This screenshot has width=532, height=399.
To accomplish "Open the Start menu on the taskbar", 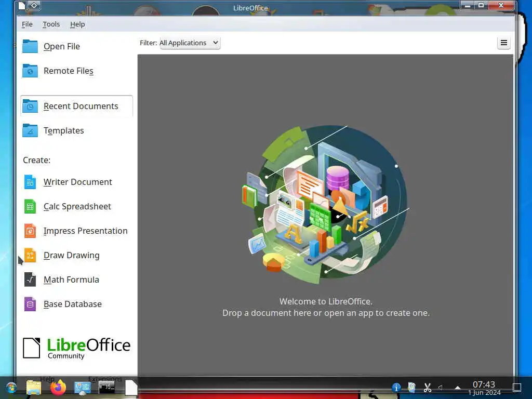I will pyautogui.click(x=11, y=388).
